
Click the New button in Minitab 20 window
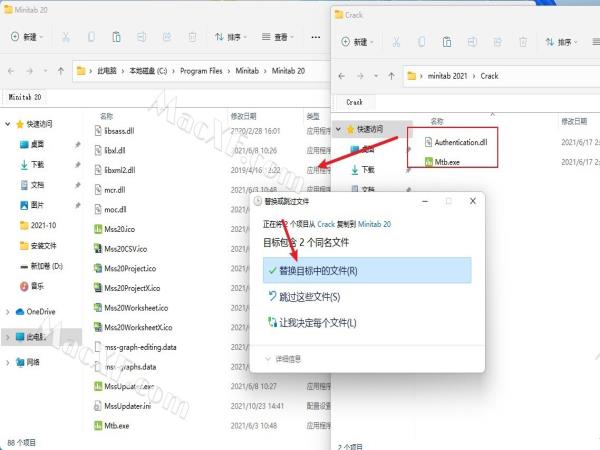[x=27, y=37]
